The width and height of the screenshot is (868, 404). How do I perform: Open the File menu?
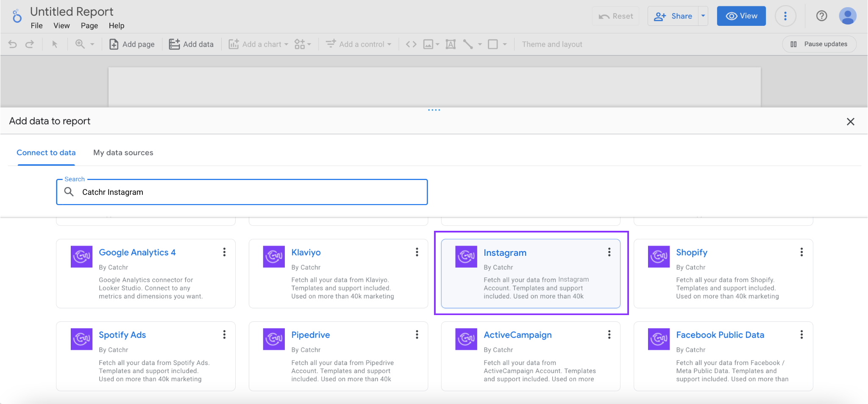[x=36, y=25]
